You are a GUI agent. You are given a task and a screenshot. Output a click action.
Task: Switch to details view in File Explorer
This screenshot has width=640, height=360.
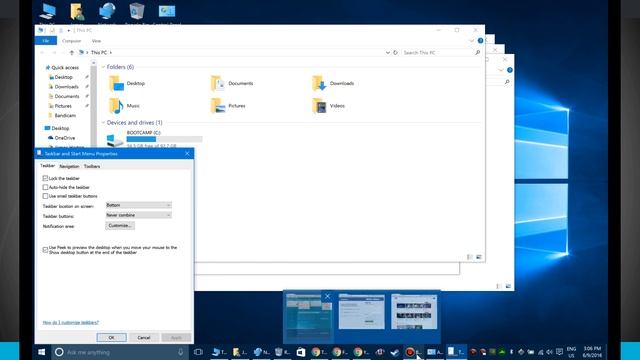click(x=470, y=257)
